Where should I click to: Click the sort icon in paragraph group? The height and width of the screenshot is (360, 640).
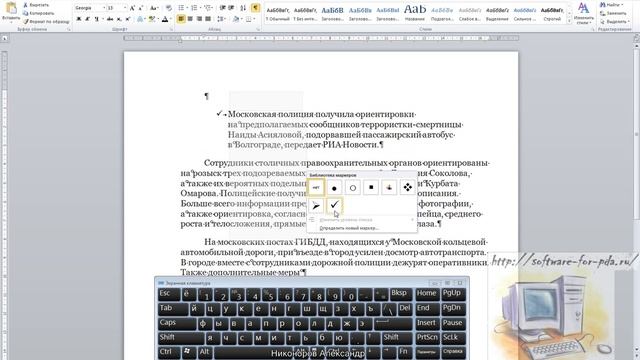pyautogui.click(x=243, y=8)
